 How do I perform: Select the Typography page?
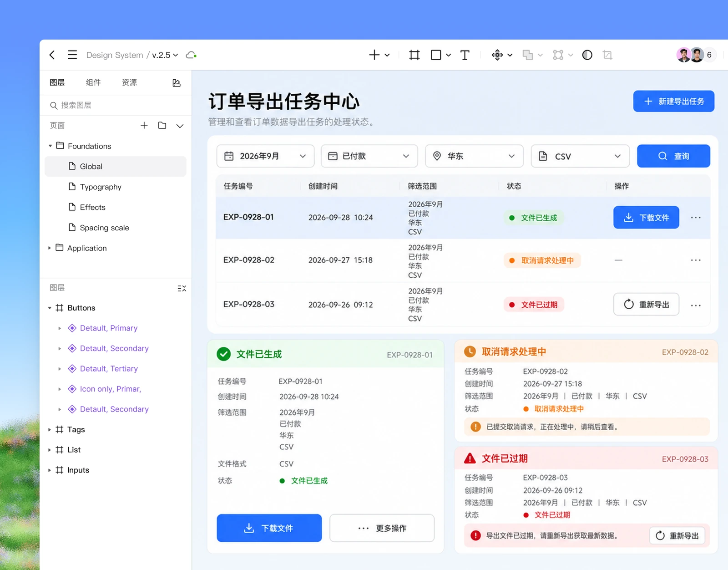point(116,187)
